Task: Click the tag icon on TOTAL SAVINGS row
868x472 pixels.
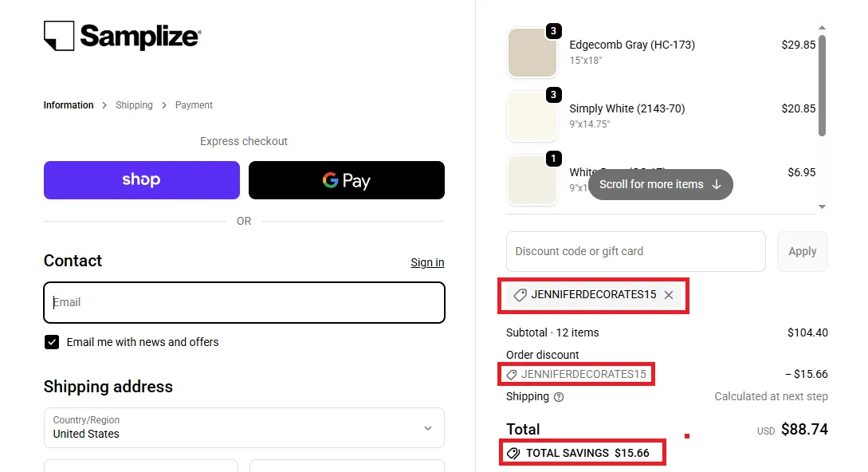Action: [x=513, y=453]
